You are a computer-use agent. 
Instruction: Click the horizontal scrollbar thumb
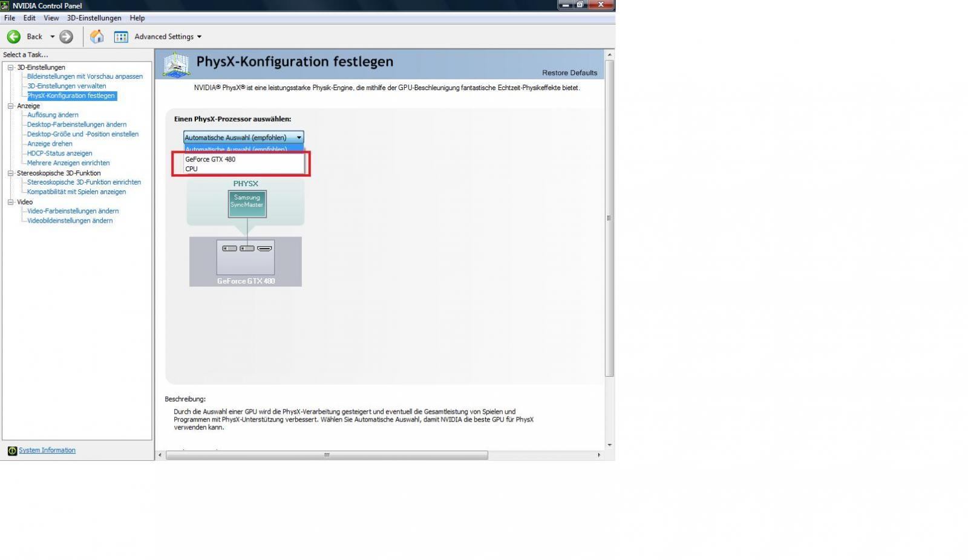click(327, 455)
